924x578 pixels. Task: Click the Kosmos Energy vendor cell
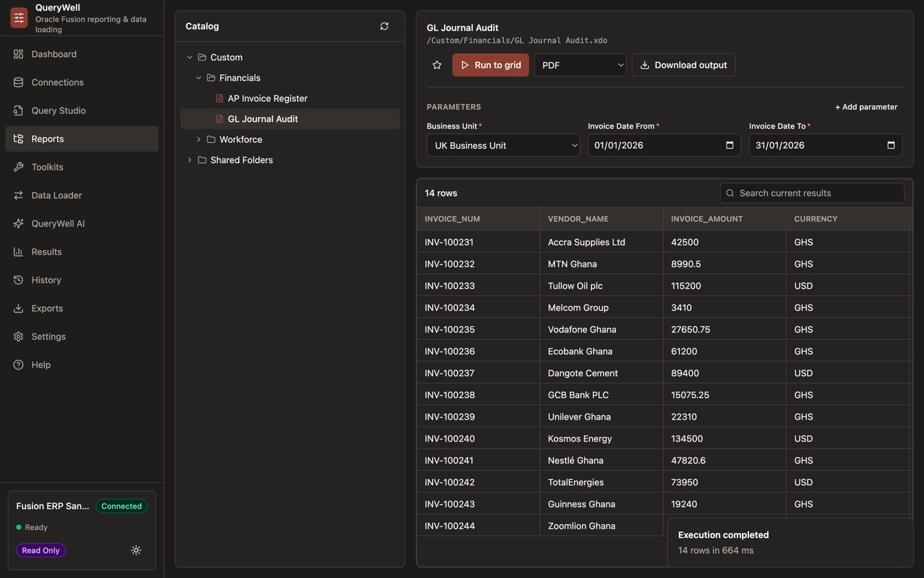point(601,439)
